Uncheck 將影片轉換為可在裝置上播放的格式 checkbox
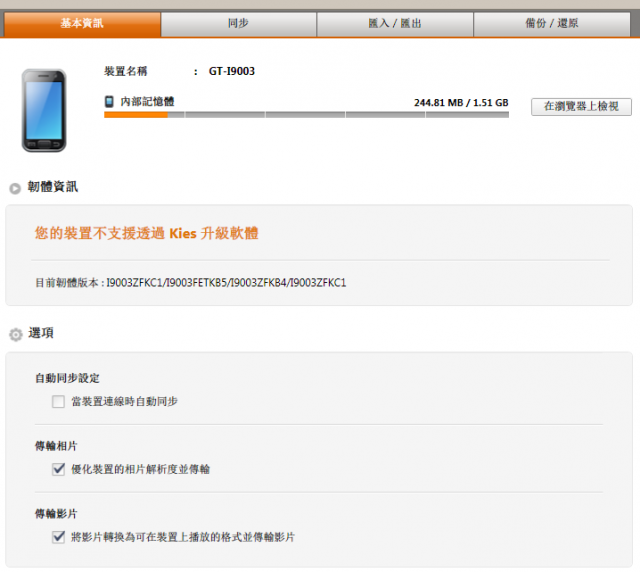The width and height of the screenshot is (640, 572). point(58,536)
